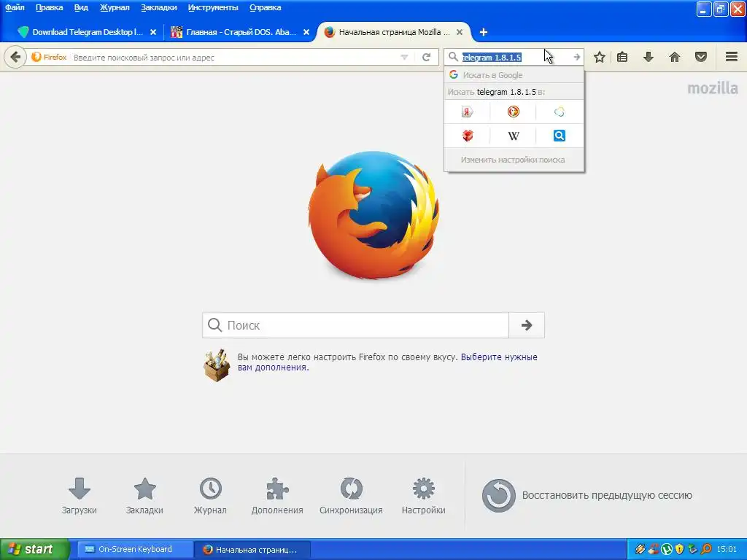Open a new tab with plus button

[483, 32]
